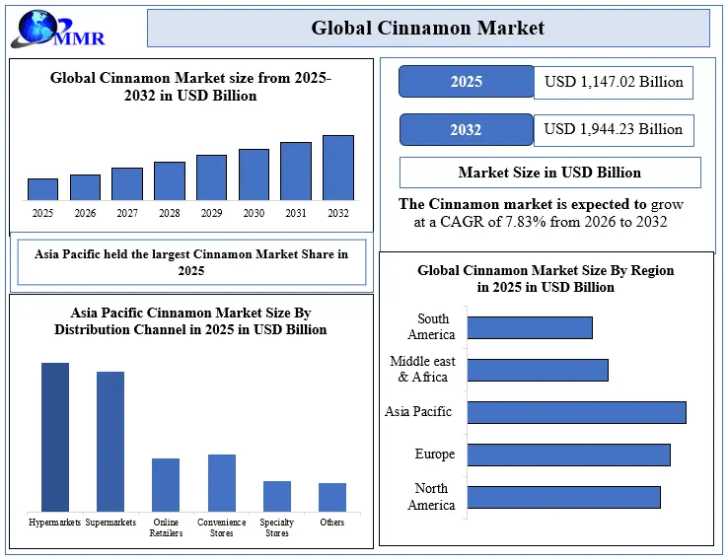Click the USD 1,147.02 Billion value box

tap(613, 83)
